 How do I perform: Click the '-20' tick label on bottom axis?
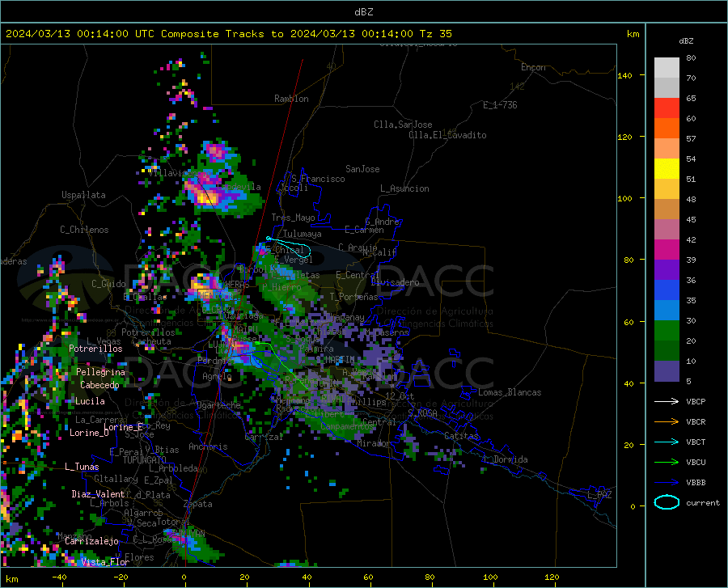coord(121,577)
